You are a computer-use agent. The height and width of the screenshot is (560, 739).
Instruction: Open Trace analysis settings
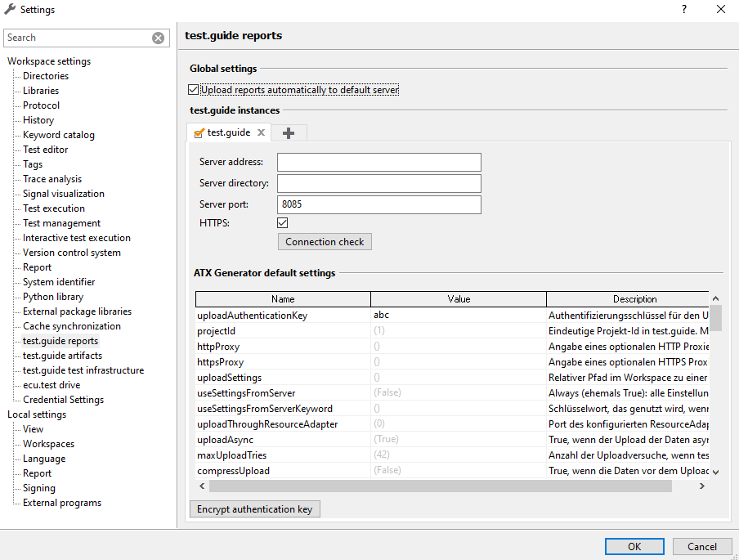pyautogui.click(x=52, y=179)
